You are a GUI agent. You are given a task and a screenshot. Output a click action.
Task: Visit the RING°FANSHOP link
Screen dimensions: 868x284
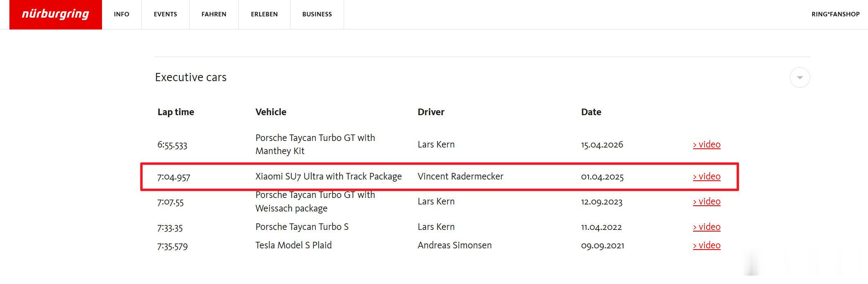point(836,14)
